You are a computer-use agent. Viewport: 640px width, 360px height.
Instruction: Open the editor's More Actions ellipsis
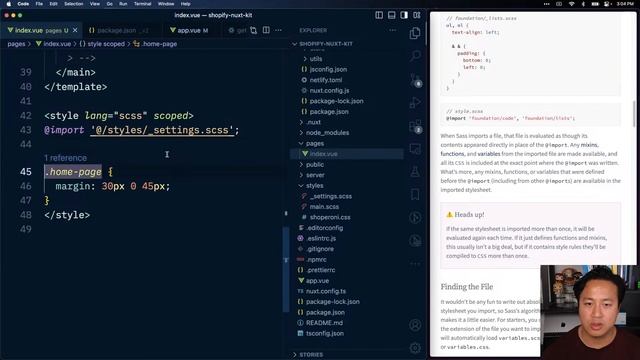tap(278, 30)
